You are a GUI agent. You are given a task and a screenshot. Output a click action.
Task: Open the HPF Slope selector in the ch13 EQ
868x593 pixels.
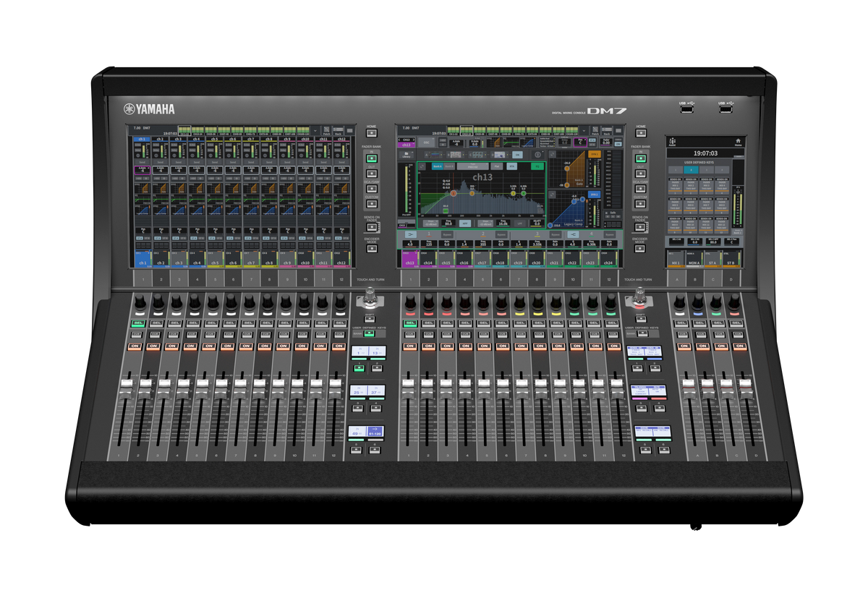click(x=431, y=223)
